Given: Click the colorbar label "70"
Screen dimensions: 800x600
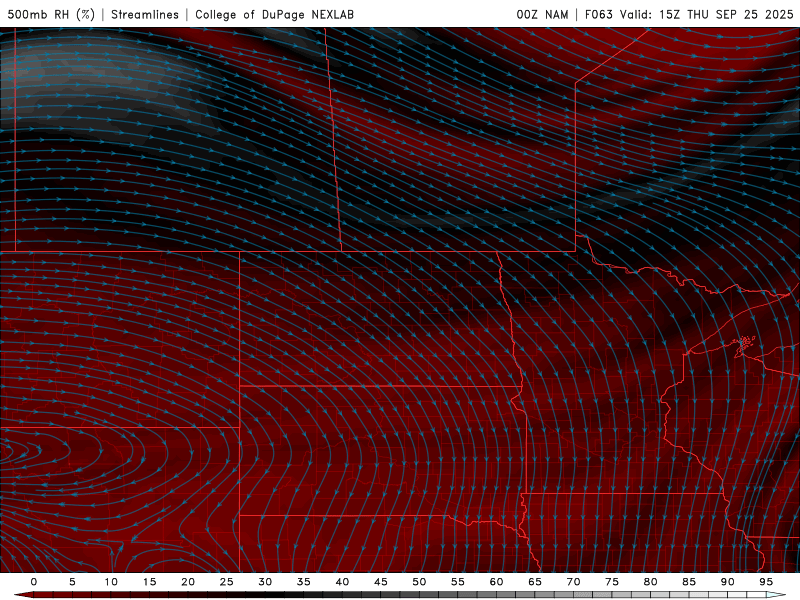Looking at the screenshot, I should pos(573,582).
